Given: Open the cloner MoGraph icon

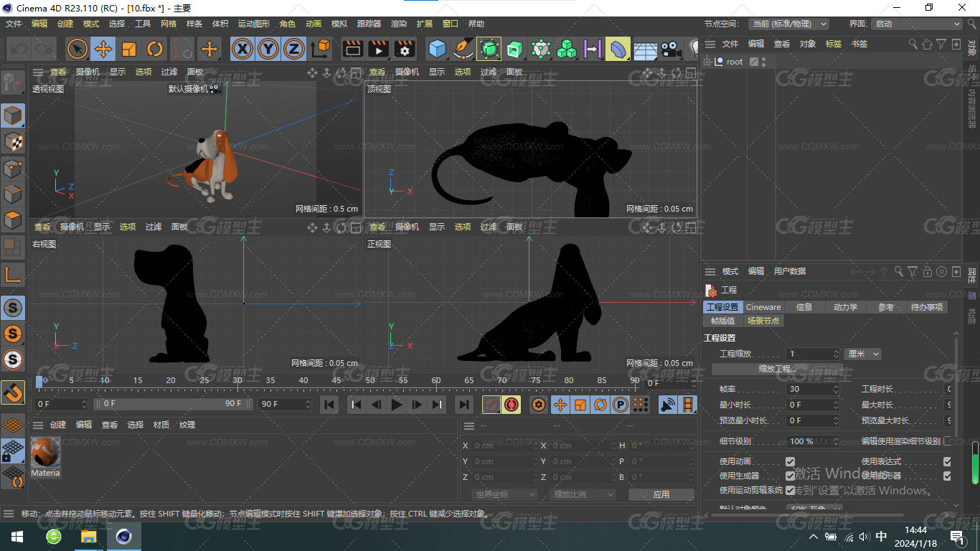Looking at the screenshot, I should (x=567, y=49).
